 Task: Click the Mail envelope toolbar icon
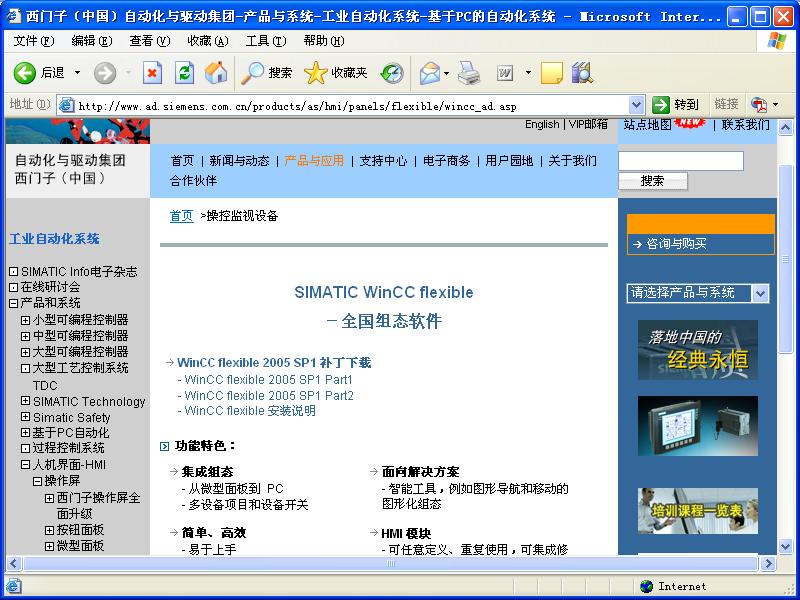(x=429, y=73)
